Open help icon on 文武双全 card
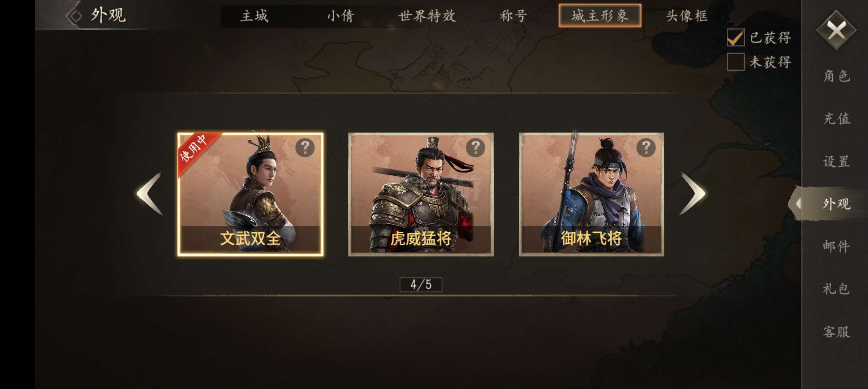Screen dimensions: 868x389 tap(305, 147)
